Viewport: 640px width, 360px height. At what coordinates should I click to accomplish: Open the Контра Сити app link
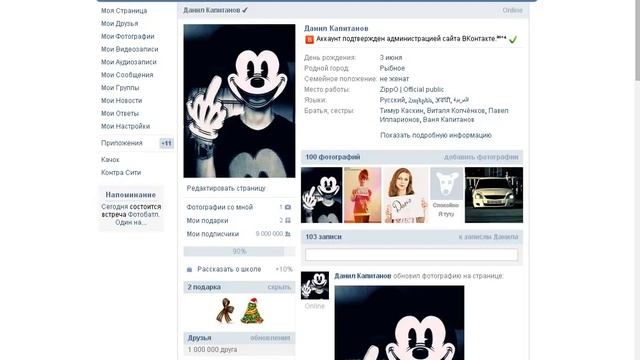coord(121,173)
